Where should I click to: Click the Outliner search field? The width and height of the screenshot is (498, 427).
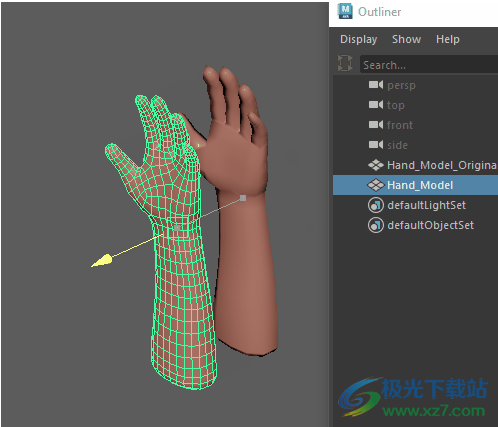coord(429,64)
